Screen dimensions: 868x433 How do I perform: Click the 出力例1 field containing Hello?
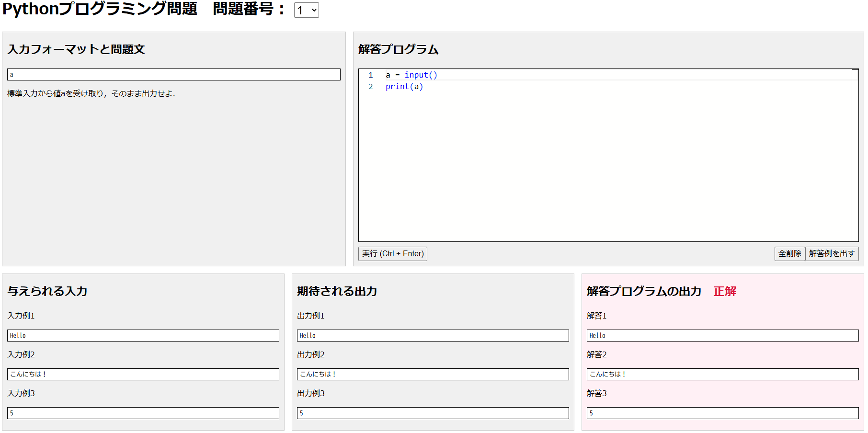[433, 335]
